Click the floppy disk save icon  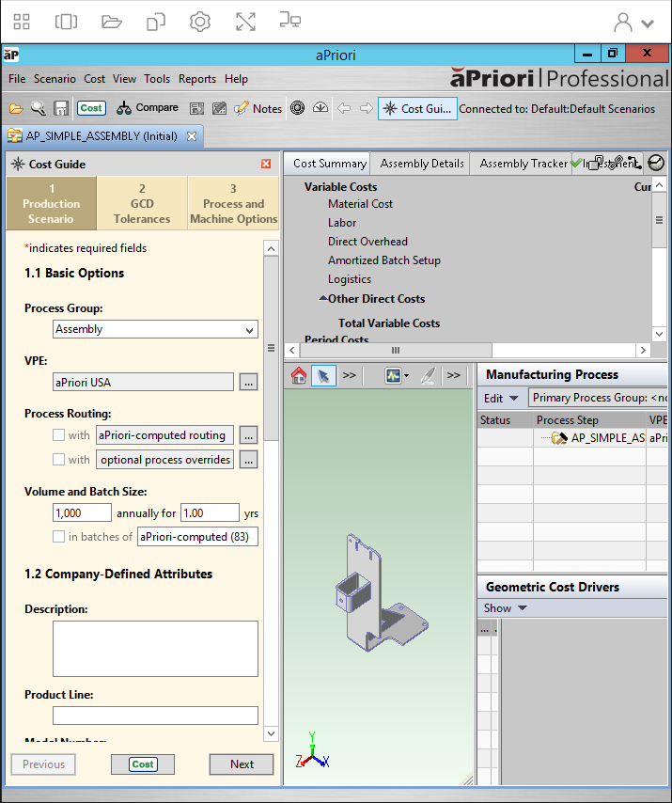point(61,108)
